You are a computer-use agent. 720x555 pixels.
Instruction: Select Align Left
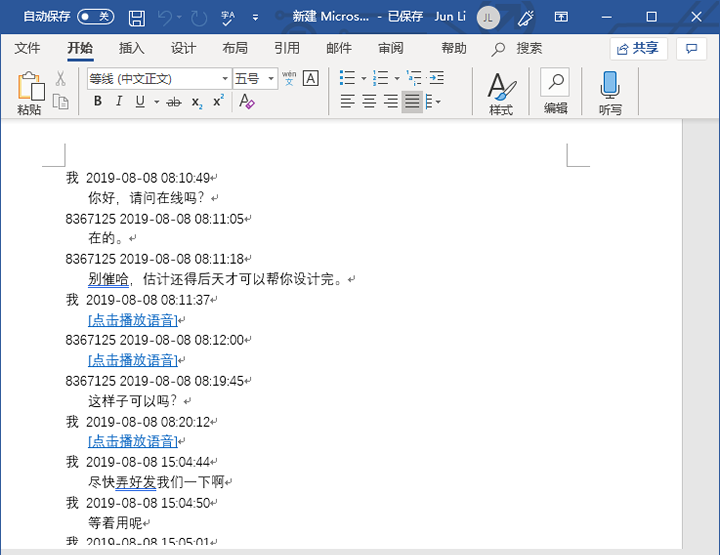coord(348,101)
